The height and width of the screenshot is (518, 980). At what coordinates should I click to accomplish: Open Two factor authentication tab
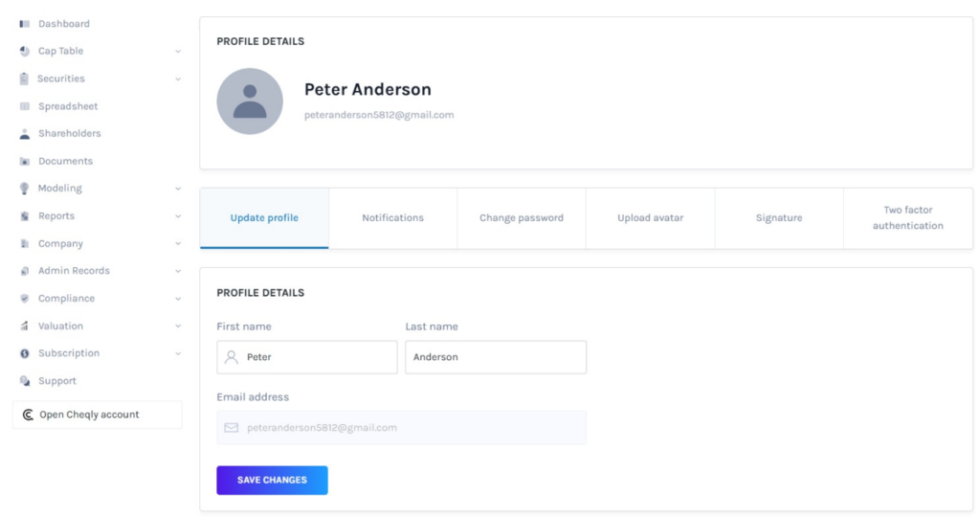(x=908, y=218)
